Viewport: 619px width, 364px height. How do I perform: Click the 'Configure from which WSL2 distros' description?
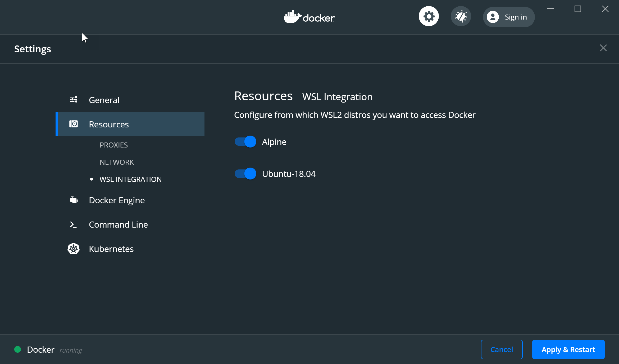coord(355,115)
